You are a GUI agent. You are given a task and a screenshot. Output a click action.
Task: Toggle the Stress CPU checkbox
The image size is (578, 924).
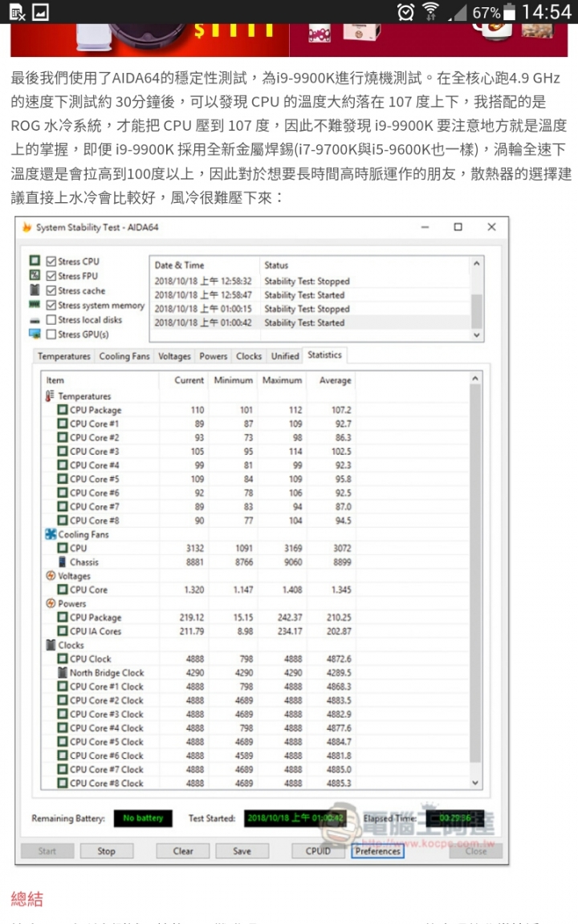tap(51, 261)
